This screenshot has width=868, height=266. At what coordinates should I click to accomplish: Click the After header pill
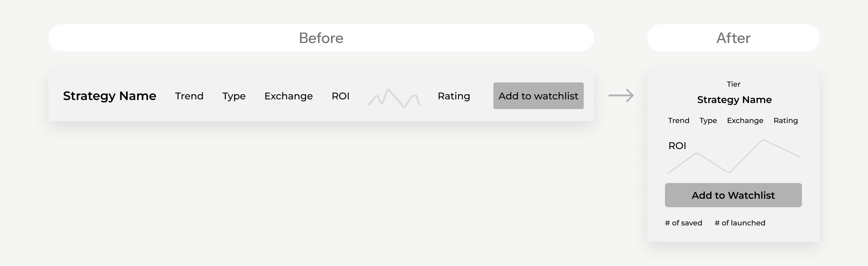[x=733, y=38]
